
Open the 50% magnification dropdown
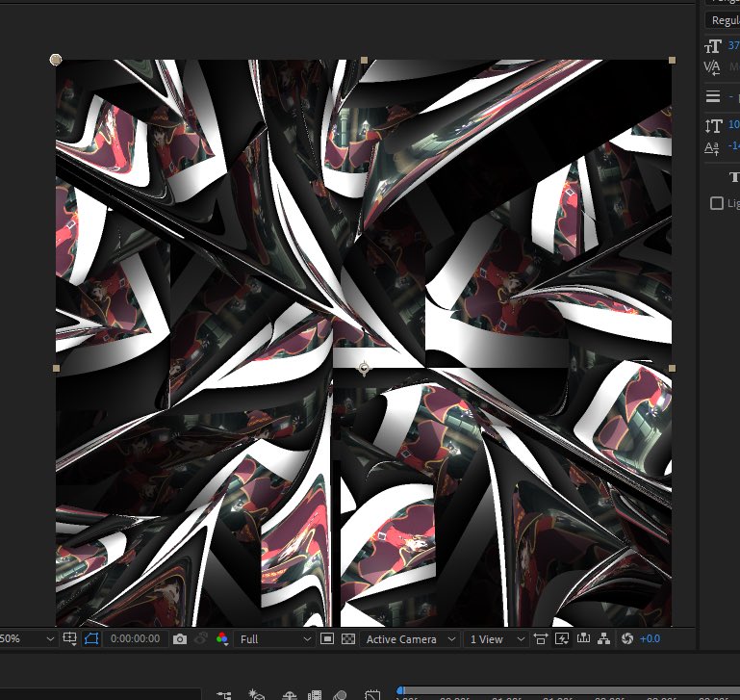tap(27, 639)
